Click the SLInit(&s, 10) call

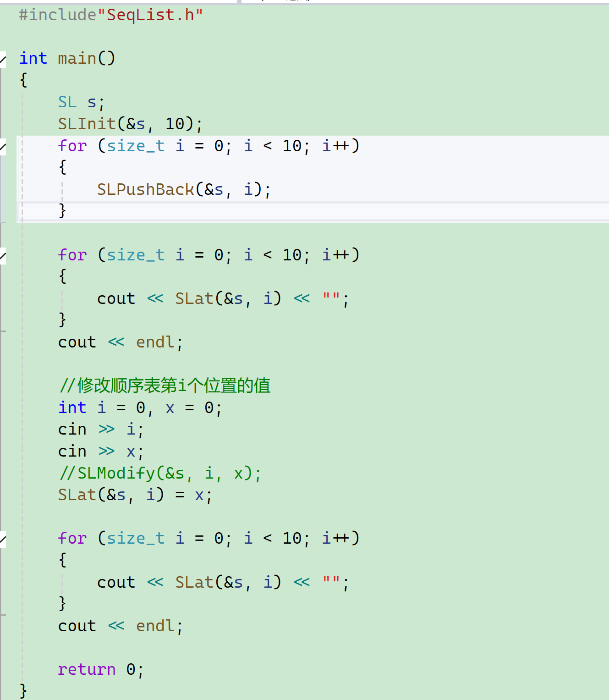pos(130,124)
